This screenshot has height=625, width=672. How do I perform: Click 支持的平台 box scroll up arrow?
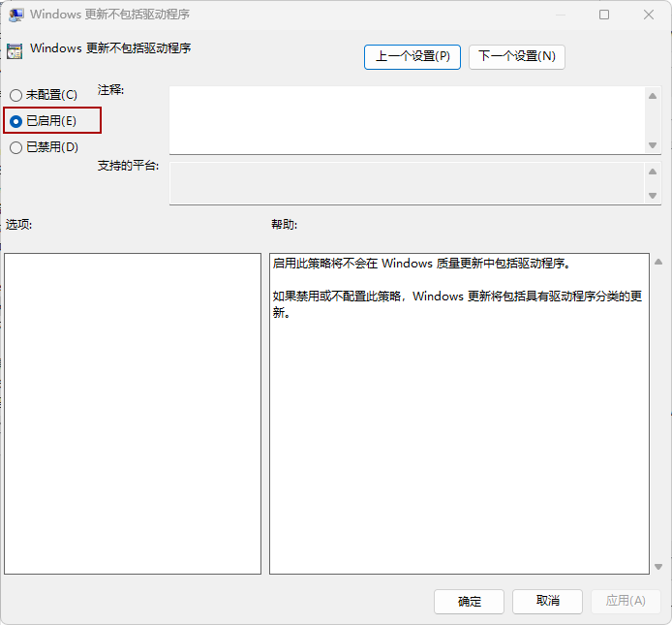point(653,172)
